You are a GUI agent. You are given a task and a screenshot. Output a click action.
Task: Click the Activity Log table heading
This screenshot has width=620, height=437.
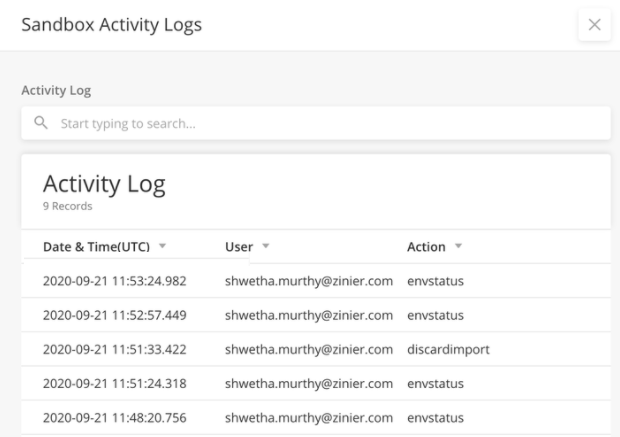104,184
